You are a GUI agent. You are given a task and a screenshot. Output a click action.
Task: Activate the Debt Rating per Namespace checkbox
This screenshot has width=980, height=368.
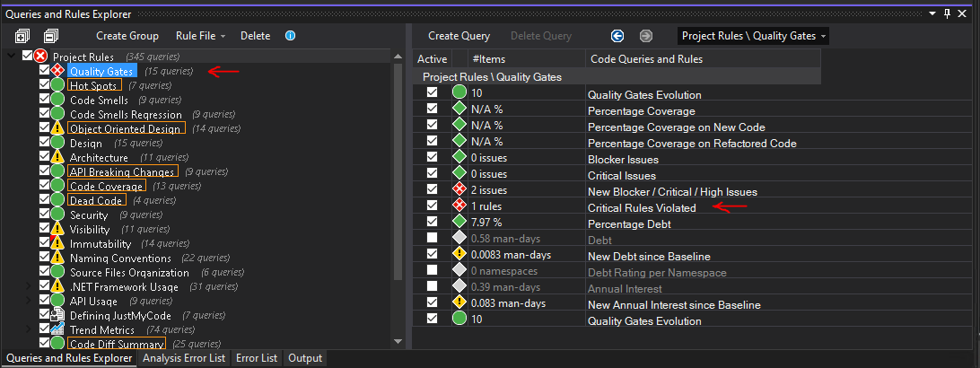click(432, 270)
